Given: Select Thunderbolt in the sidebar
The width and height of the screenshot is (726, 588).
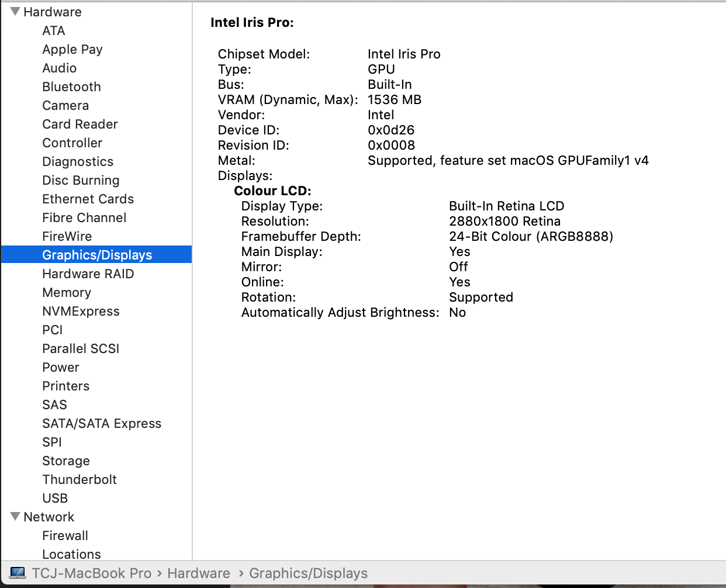Looking at the screenshot, I should 79,479.
